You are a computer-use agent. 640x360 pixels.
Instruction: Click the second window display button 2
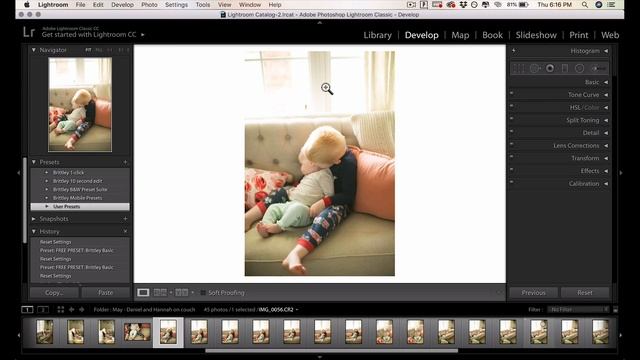(x=43, y=310)
